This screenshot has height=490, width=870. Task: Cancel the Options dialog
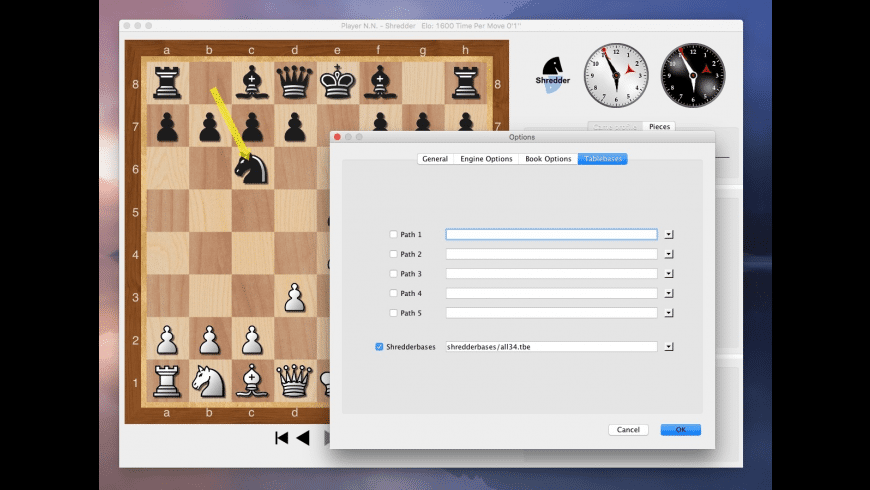pyautogui.click(x=628, y=430)
